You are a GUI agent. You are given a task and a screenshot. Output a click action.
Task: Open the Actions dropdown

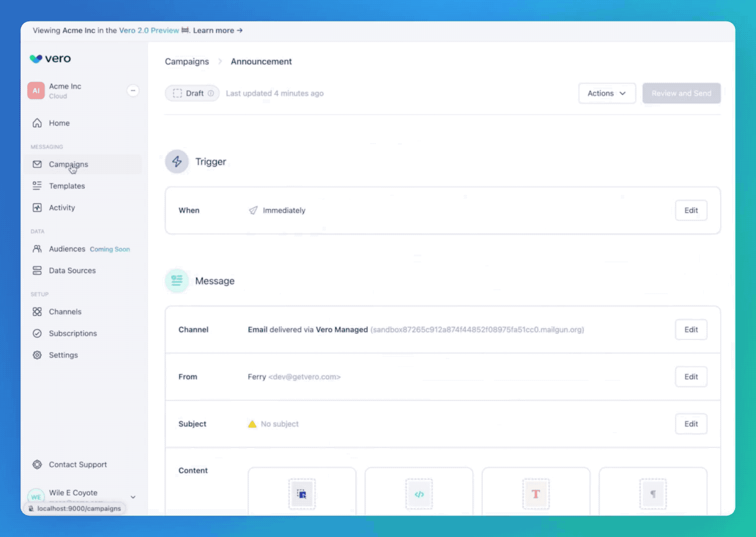(607, 93)
